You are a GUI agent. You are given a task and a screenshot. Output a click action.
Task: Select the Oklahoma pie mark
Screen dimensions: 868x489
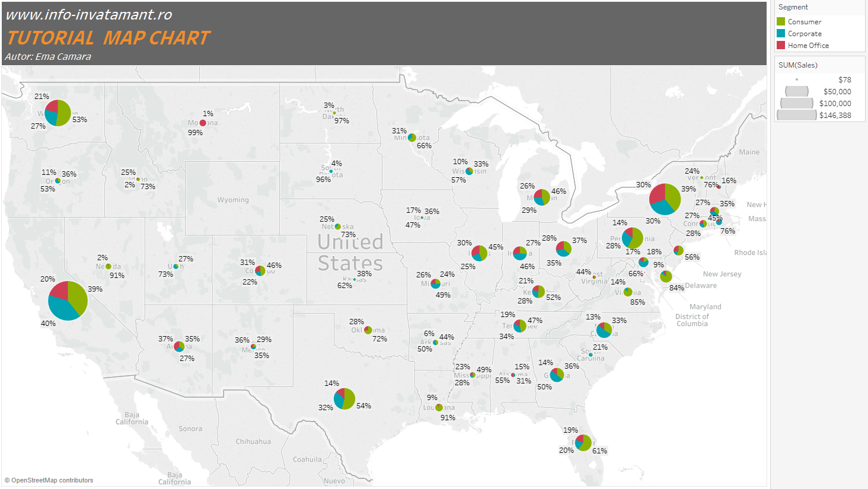point(368,330)
